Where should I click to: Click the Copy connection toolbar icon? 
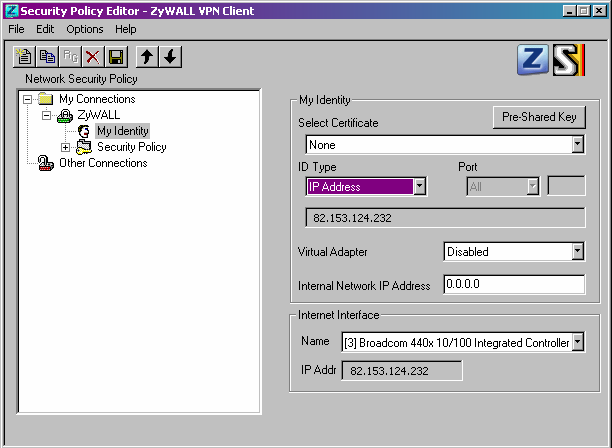[x=47, y=57]
